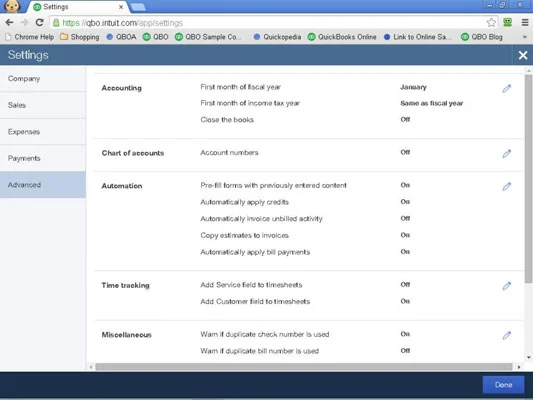Screen dimensions: 533x400
Task: Switch to Sales settings tab
Action: [43, 105]
